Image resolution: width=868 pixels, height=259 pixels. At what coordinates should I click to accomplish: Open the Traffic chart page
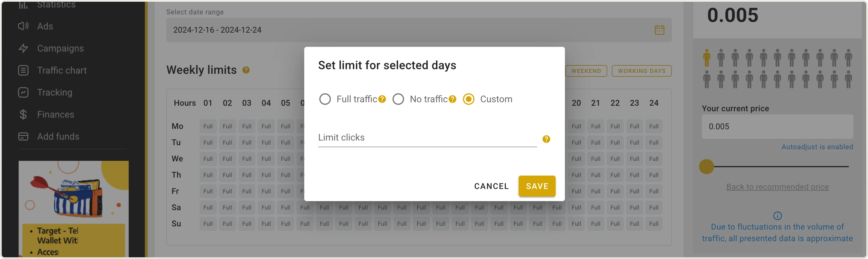(x=62, y=70)
